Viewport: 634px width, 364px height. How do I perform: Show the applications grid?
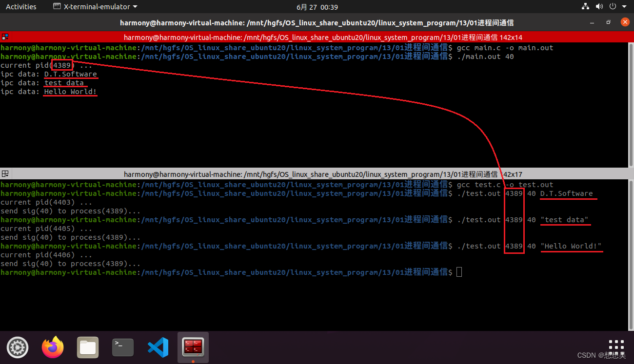point(616,347)
